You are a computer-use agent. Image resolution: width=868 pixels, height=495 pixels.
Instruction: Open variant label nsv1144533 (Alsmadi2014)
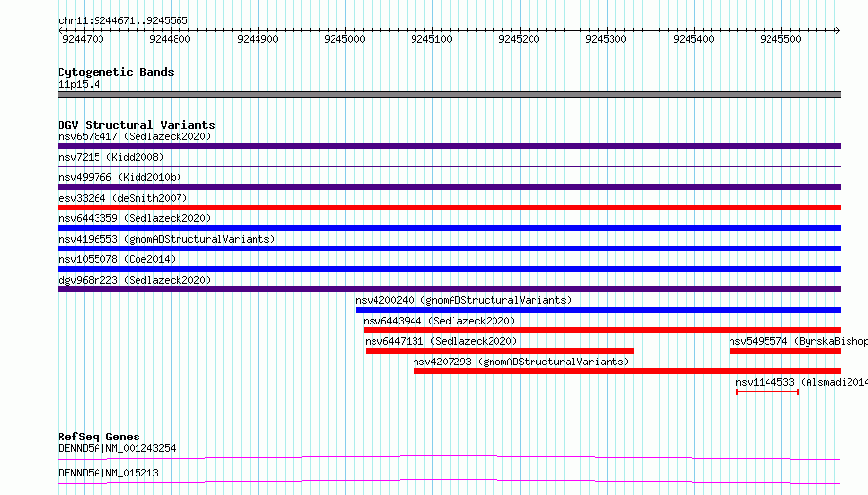[x=802, y=382]
